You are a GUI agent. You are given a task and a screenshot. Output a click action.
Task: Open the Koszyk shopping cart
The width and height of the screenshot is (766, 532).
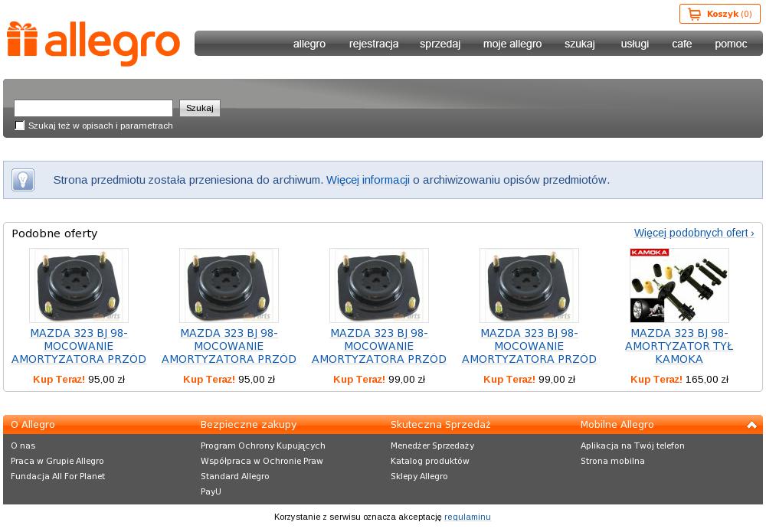(x=719, y=14)
